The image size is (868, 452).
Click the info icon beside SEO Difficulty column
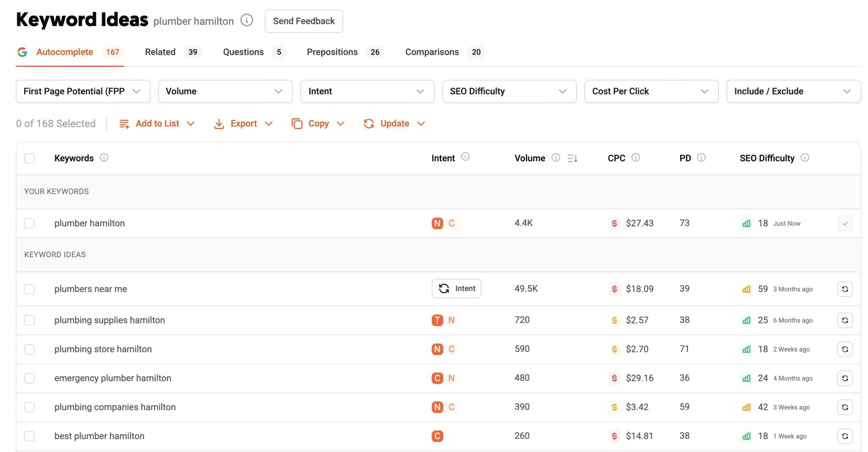[x=806, y=157]
